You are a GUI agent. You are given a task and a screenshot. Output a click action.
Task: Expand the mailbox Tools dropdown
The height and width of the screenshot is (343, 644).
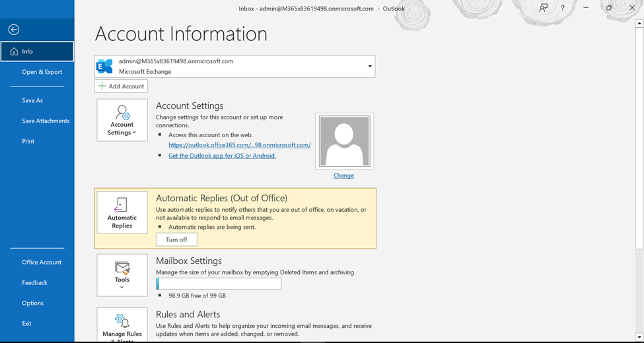click(122, 275)
